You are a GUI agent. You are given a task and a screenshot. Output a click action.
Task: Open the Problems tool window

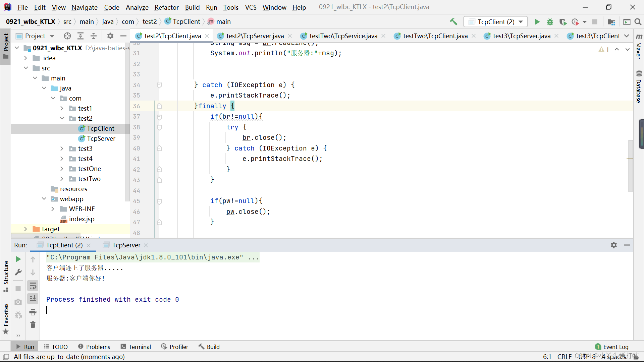94,347
